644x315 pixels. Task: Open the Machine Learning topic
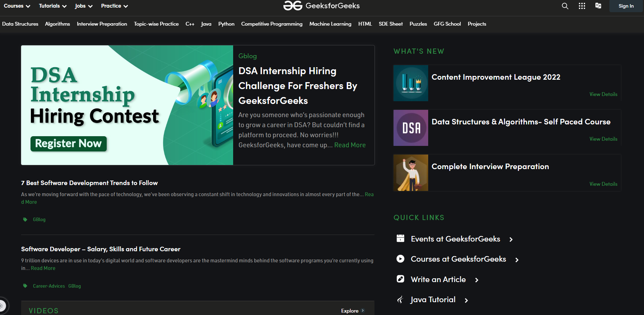click(x=330, y=24)
